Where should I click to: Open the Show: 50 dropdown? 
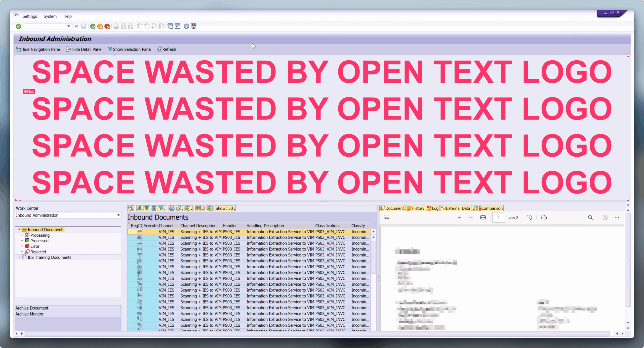click(x=225, y=208)
